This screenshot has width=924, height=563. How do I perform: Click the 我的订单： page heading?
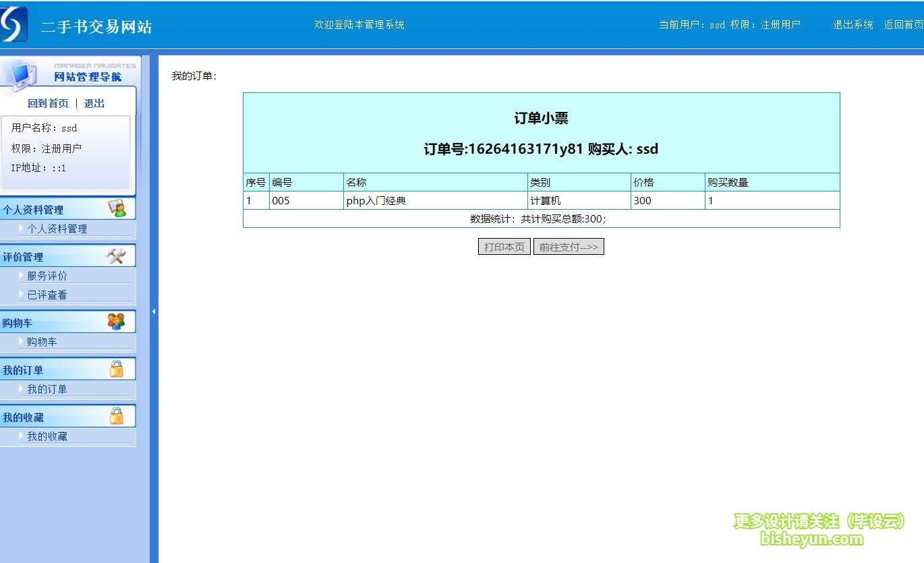click(x=194, y=76)
